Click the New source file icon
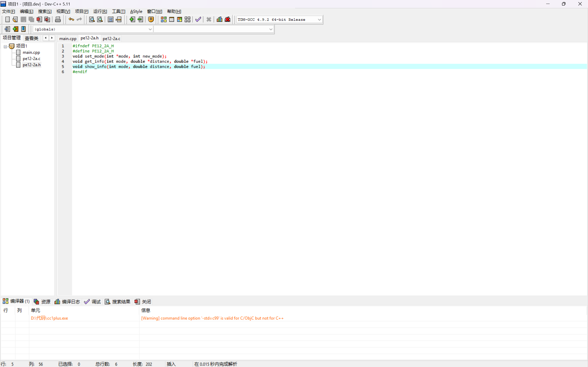The image size is (588, 367). [7, 20]
